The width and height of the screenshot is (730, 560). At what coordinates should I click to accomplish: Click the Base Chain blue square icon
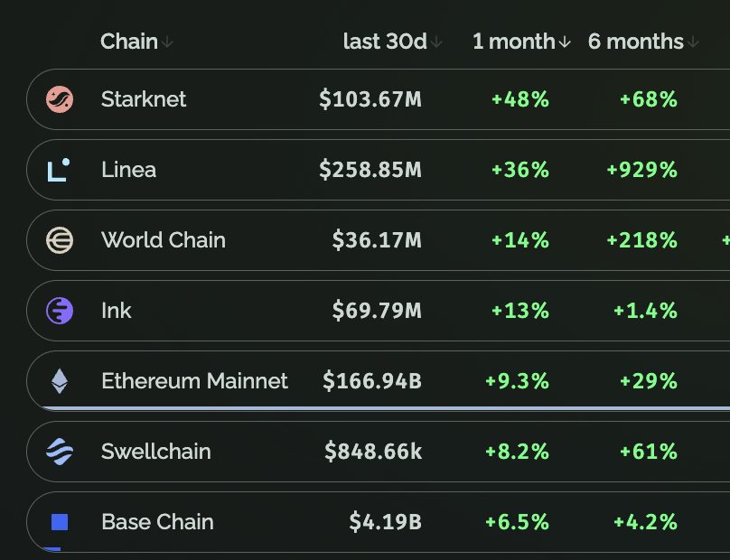[60, 522]
